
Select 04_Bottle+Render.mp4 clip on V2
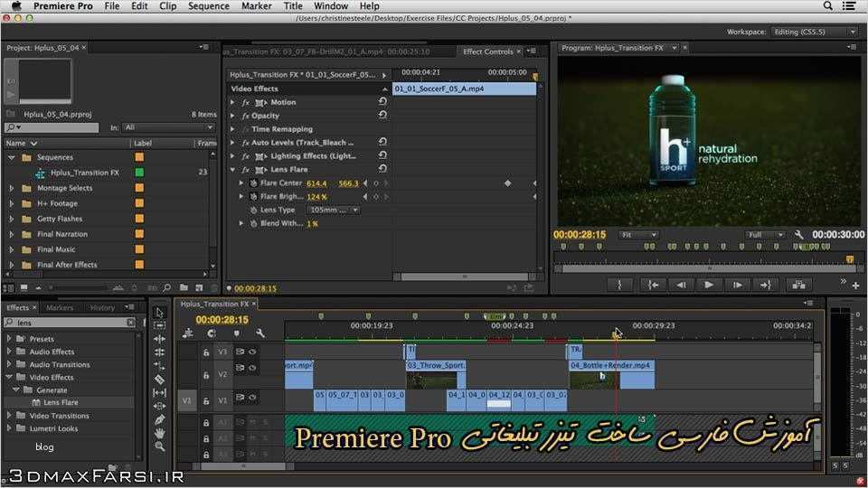pyautogui.click(x=612, y=374)
